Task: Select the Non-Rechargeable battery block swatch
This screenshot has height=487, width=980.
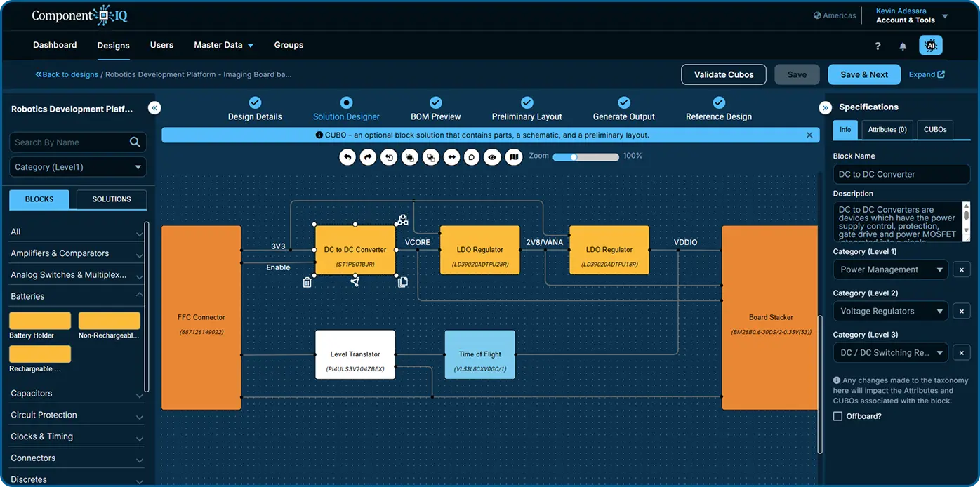Action: tap(110, 321)
